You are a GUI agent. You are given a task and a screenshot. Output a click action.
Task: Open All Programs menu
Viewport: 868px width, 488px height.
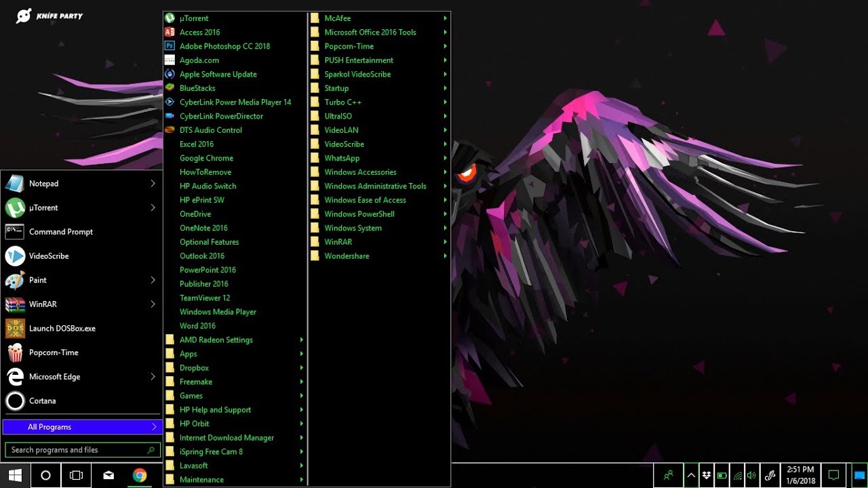[x=81, y=427]
